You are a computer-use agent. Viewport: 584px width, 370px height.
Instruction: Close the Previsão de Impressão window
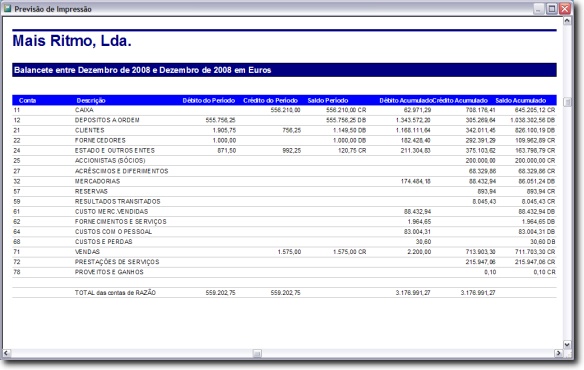click(x=565, y=8)
